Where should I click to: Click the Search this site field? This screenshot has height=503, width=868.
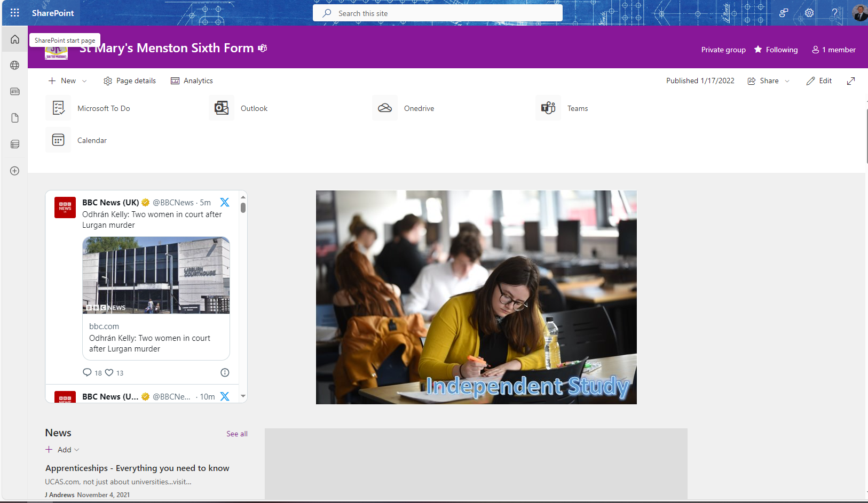pyautogui.click(x=438, y=13)
